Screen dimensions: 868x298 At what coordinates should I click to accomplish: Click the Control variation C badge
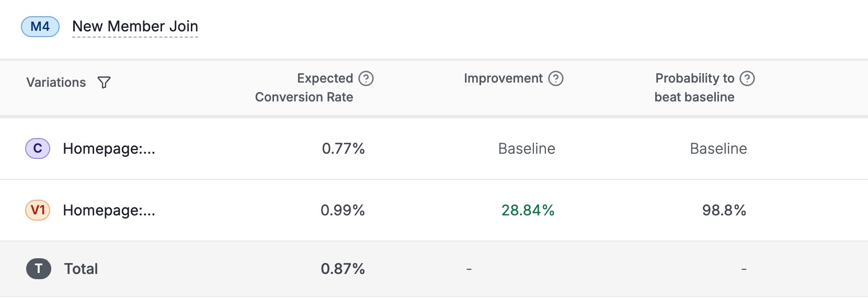[x=38, y=148]
